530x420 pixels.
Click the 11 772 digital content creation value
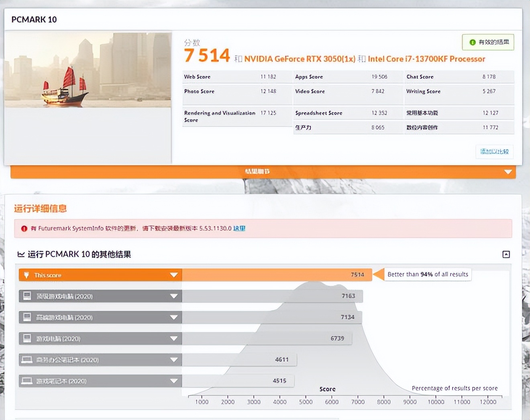[x=490, y=127]
